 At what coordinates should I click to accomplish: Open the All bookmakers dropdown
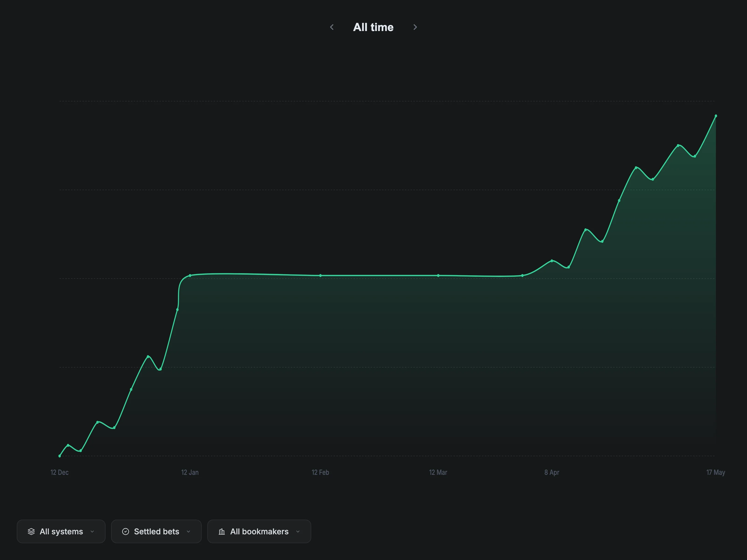coord(259,531)
